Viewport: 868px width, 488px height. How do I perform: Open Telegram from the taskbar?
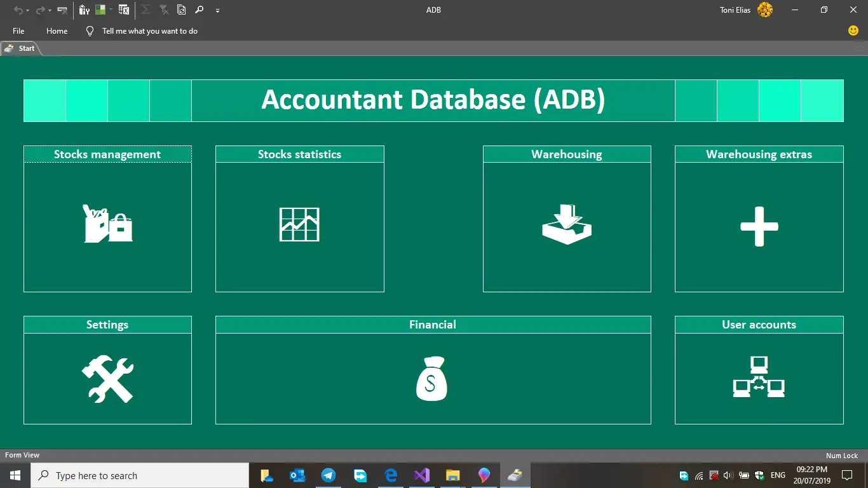pyautogui.click(x=329, y=475)
